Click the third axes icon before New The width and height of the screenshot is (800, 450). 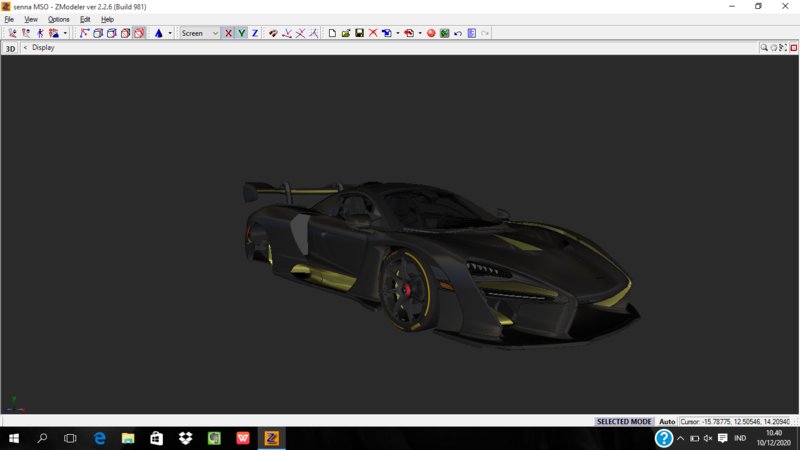click(x=314, y=33)
